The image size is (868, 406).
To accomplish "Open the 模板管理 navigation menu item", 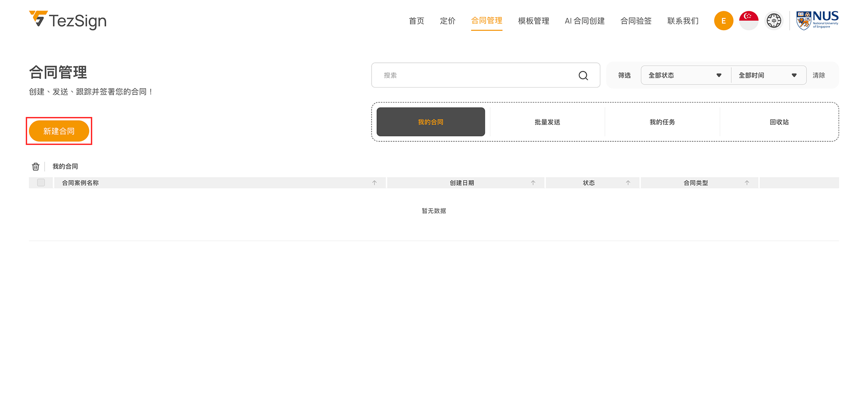I will pos(533,21).
